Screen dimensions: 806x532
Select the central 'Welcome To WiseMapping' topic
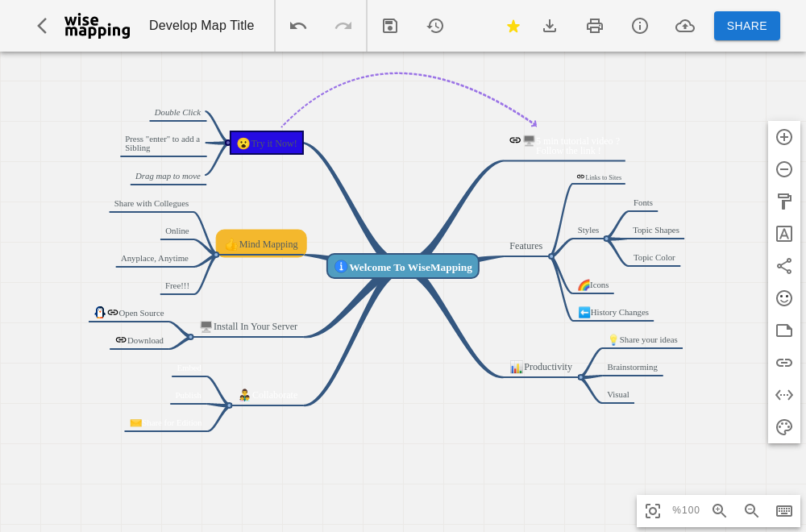(x=403, y=266)
